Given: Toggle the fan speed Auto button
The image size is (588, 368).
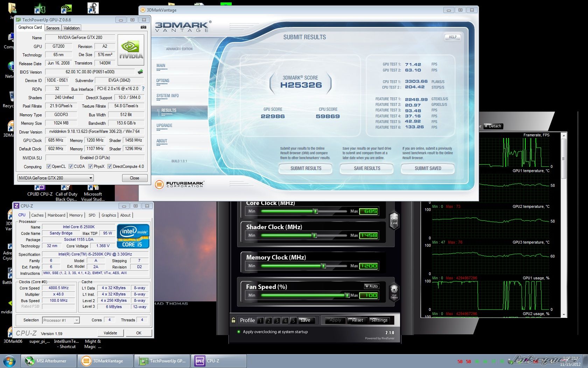Looking at the screenshot, I should (x=371, y=286).
